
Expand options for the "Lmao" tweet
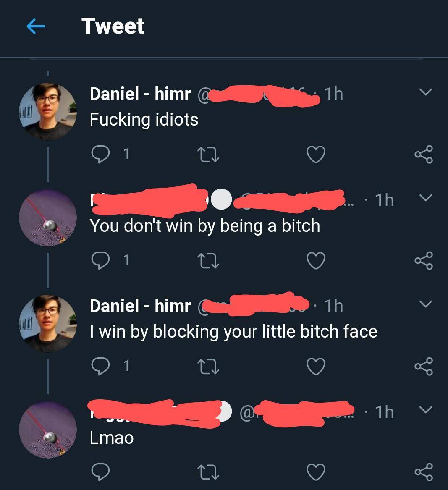(426, 409)
